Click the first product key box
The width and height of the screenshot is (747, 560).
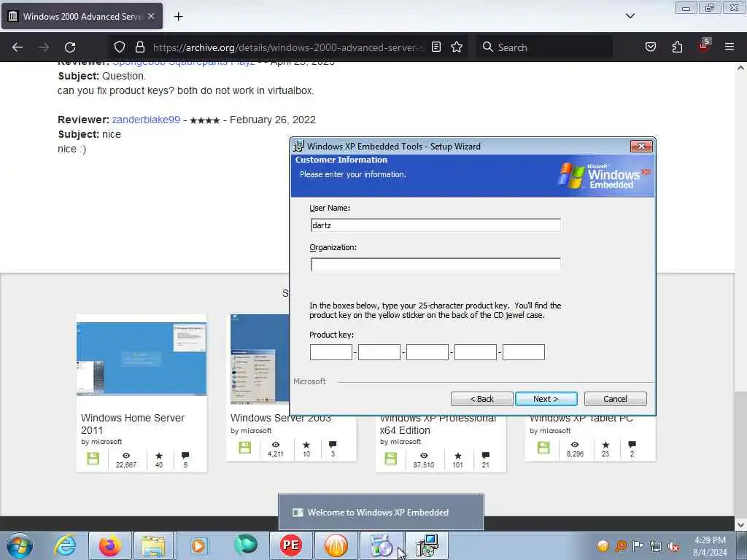331,352
